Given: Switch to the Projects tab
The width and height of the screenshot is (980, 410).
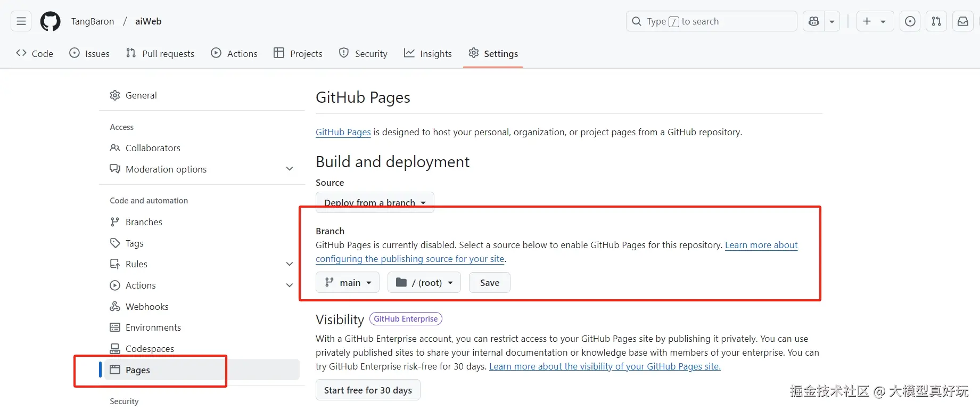Looking at the screenshot, I should click(x=298, y=53).
